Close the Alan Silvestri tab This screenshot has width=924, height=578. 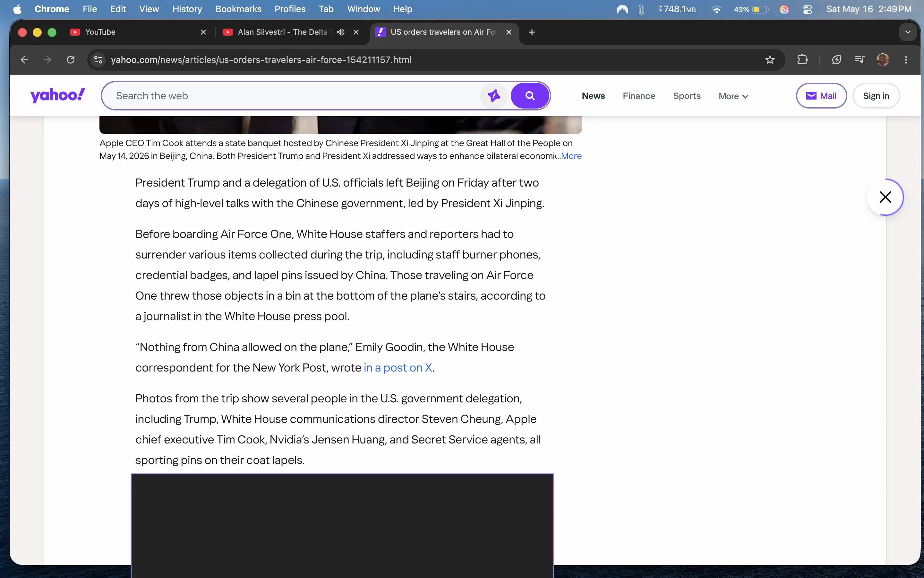click(356, 32)
